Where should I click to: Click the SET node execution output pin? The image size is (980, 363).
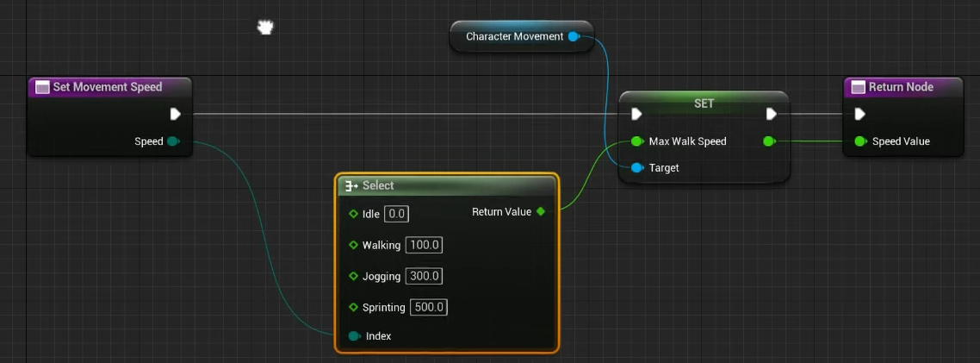click(x=771, y=114)
